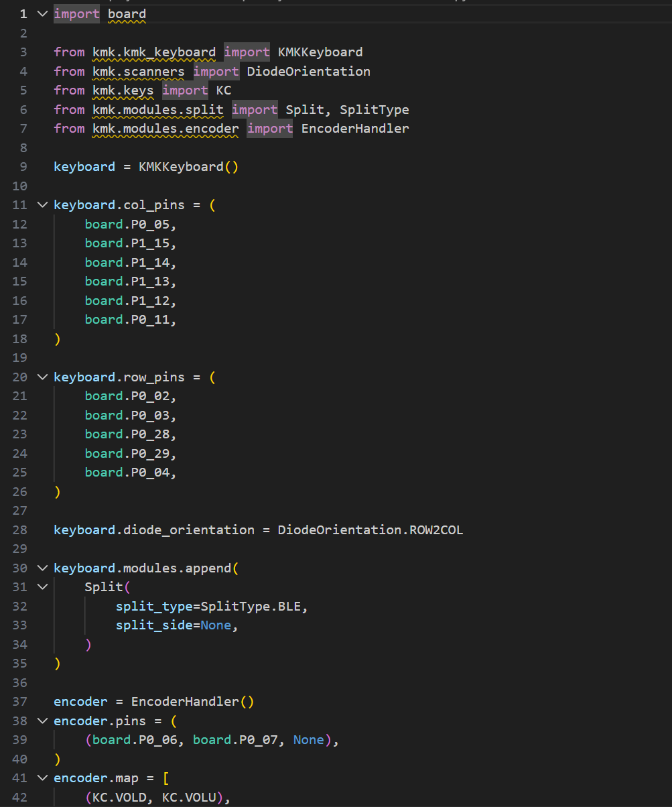The height and width of the screenshot is (807, 672).
Task: Click the split_type parameter name
Action: 154,607
